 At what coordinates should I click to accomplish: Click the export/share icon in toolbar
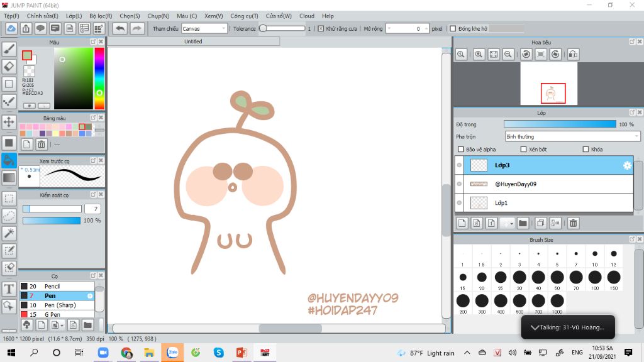pyautogui.click(x=26, y=29)
